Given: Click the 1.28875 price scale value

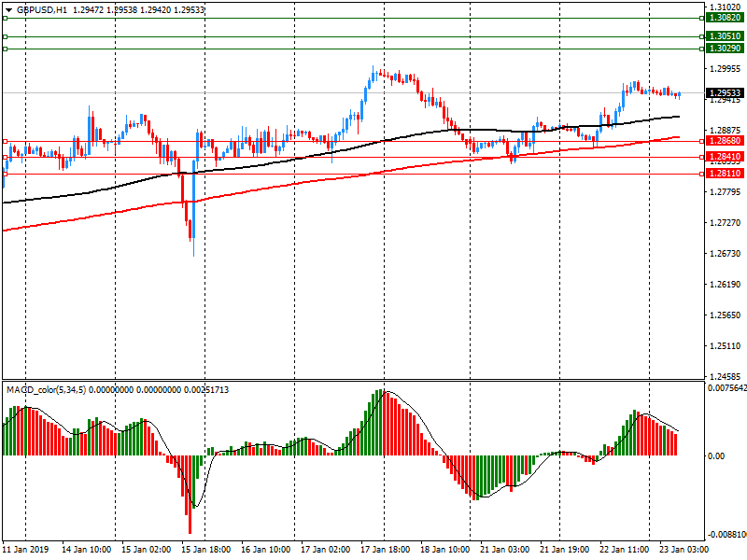Looking at the screenshot, I should (726, 131).
